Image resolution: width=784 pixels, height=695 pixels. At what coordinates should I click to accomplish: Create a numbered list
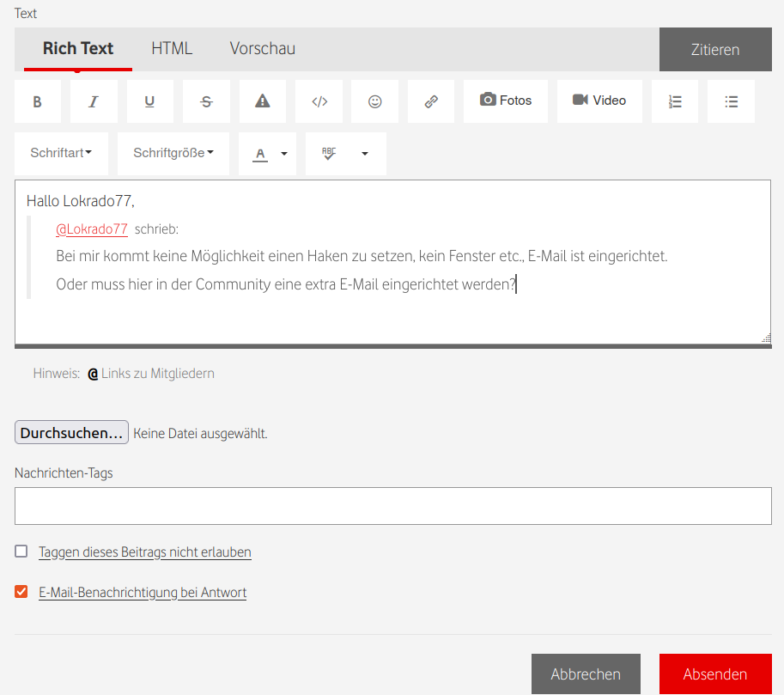[x=675, y=101]
